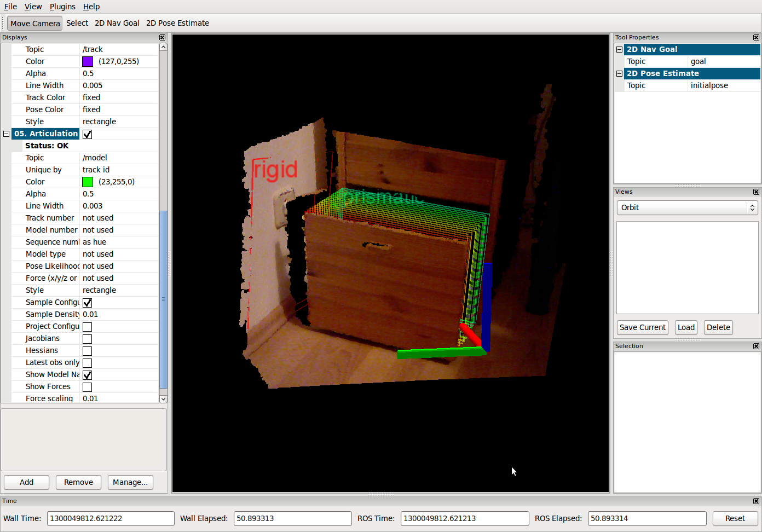Click the green Articulation color swatch
Screen dimensions: 762x532
coord(88,182)
